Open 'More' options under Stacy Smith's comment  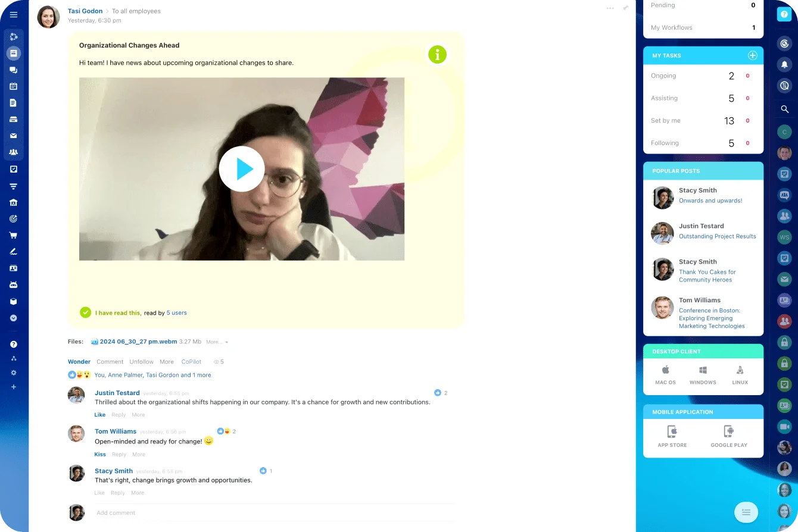click(138, 493)
